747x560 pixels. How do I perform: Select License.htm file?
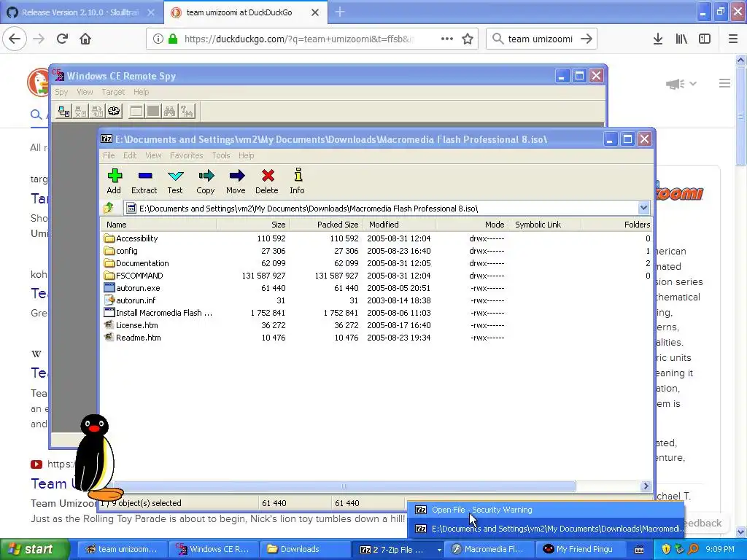click(136, 324)
